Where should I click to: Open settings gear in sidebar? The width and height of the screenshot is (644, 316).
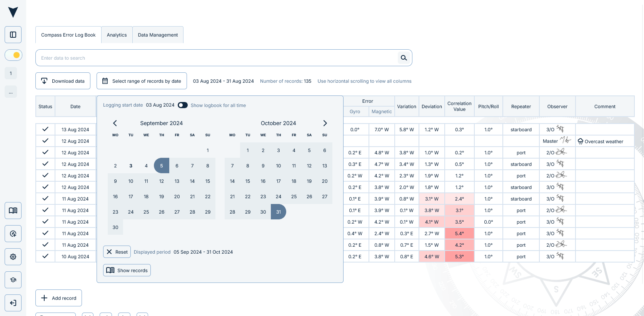13,257
